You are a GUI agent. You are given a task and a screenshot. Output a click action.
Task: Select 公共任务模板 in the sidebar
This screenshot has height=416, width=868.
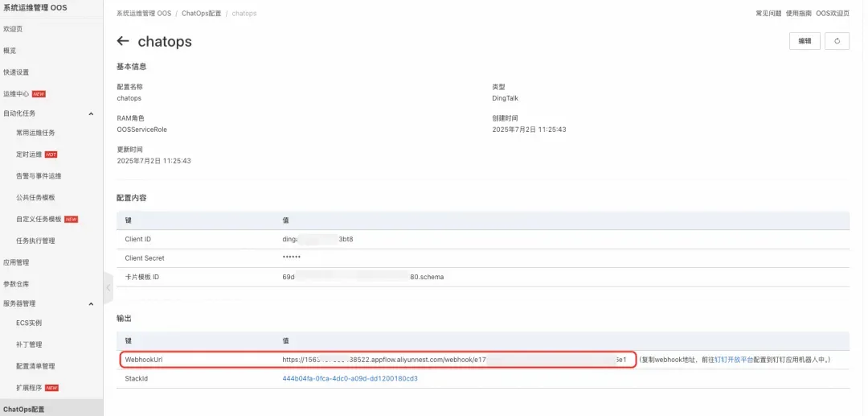point(35,198)
